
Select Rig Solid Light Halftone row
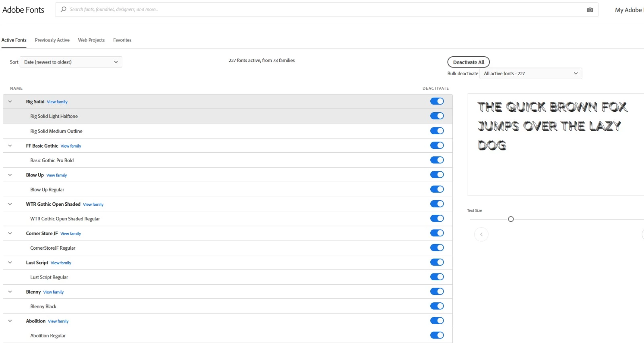click(228, 116)
